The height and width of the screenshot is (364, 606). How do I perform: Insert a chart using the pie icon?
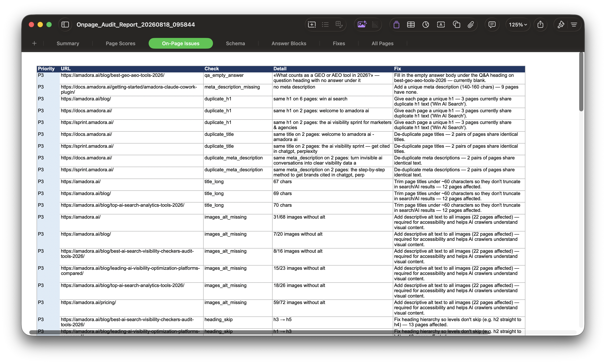tap(426, 25)
